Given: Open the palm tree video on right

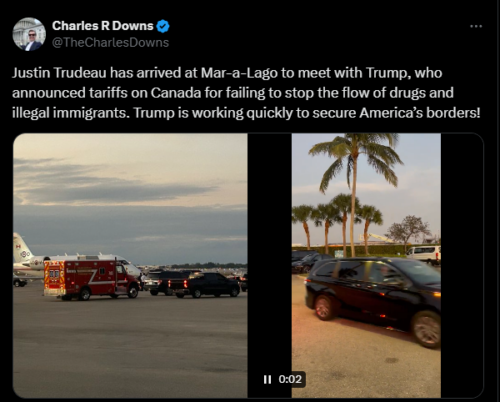Looking at the screenshot, I should 366,265.
